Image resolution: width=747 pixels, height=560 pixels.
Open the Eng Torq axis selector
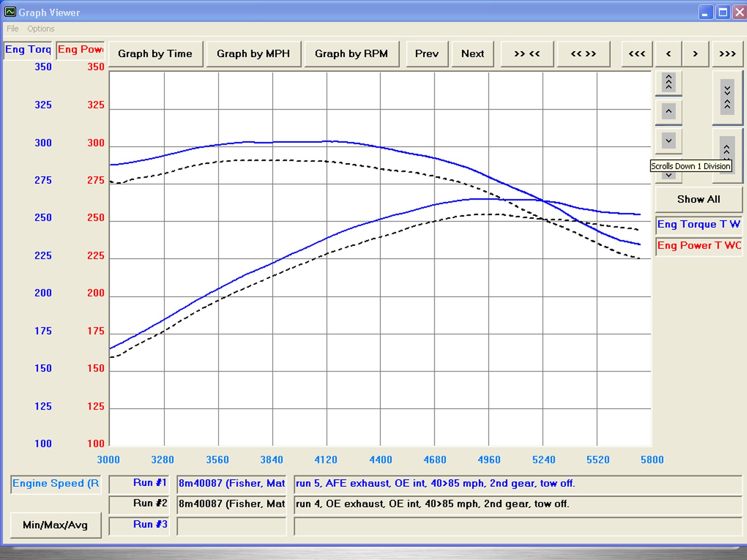(28, 49)
